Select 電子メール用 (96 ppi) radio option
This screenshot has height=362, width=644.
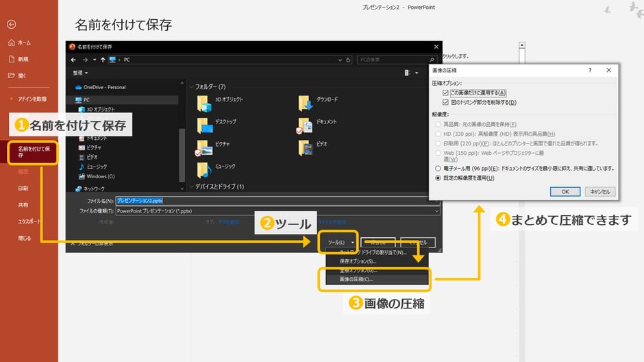pyautogui.click(x=438, y=168)
